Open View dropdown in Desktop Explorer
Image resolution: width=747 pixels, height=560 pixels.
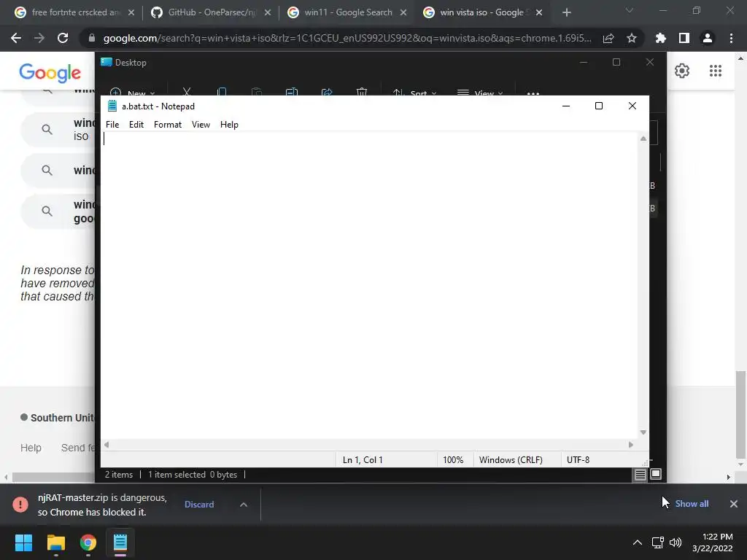[480, 92]
